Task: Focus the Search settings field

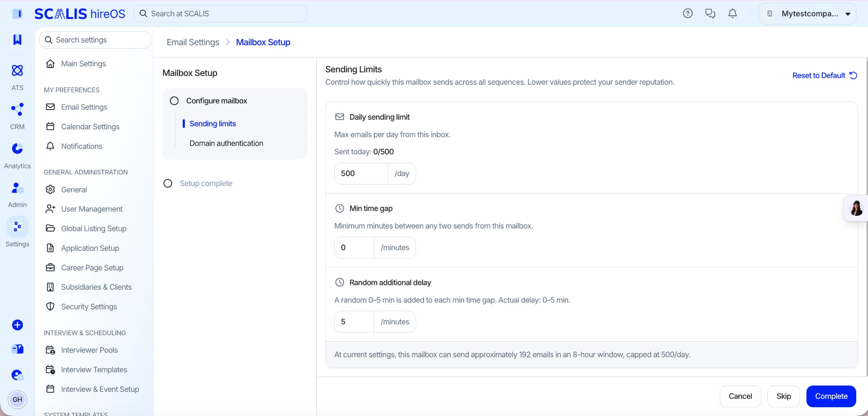Action: click(95, 40)
